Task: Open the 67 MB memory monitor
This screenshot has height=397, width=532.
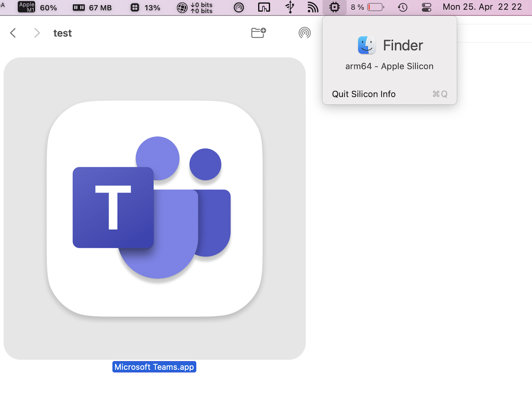Action: 92,7
